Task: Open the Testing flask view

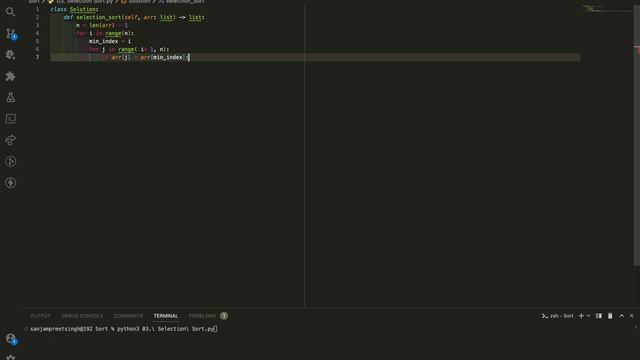Action: pyautogui.click(x=10, y=97)
